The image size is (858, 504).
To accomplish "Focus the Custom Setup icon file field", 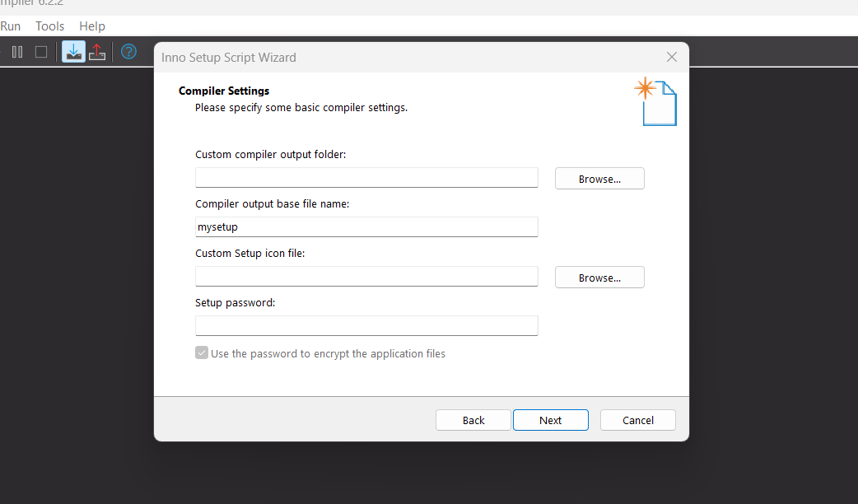I will pyautogui.click(x=366, y=277).
